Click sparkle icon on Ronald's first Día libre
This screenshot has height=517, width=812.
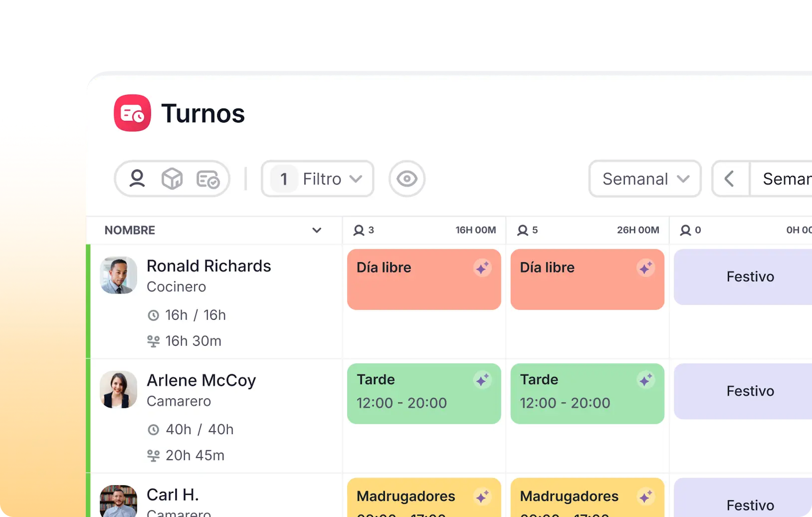[x=482, y=268]
